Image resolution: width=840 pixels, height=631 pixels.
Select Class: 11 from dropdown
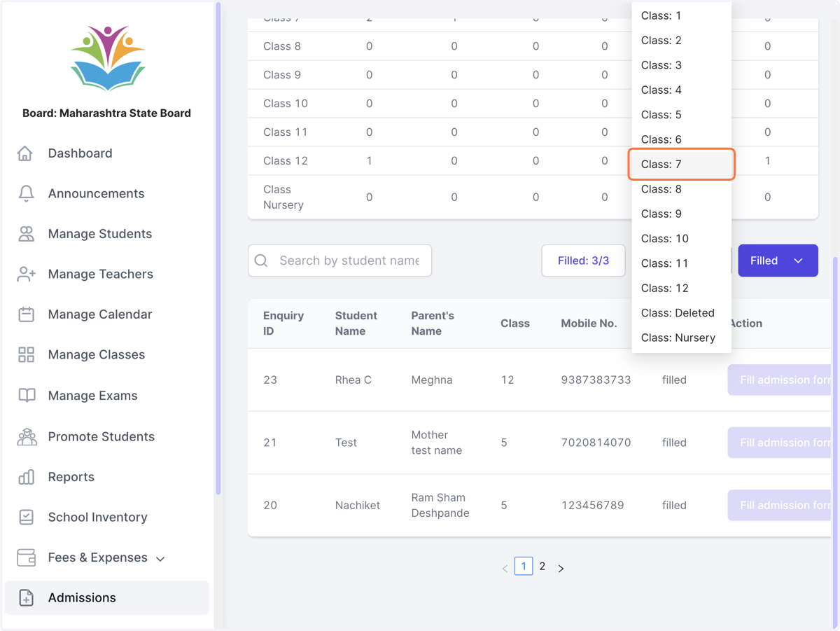[681, 263]
